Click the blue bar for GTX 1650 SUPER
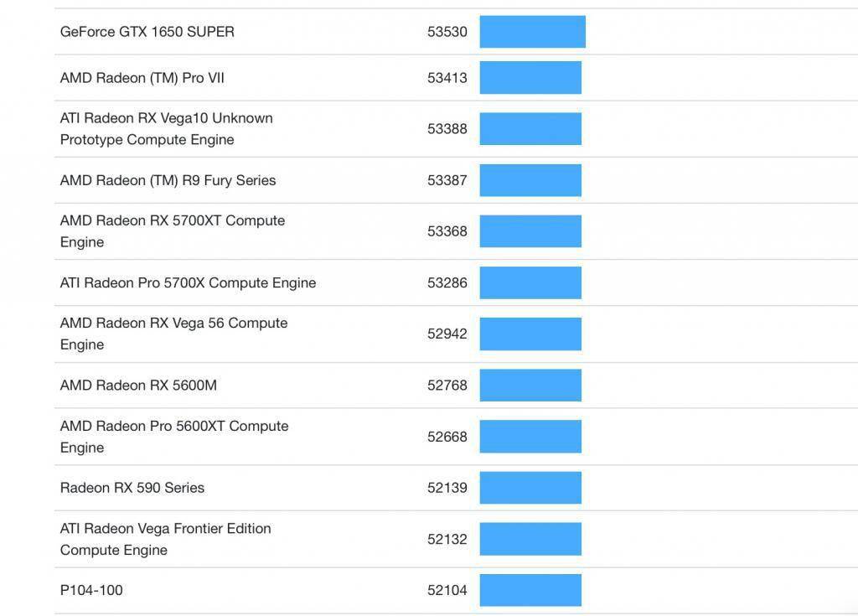The width and height of the screenshot is (858, 616). 532,32
